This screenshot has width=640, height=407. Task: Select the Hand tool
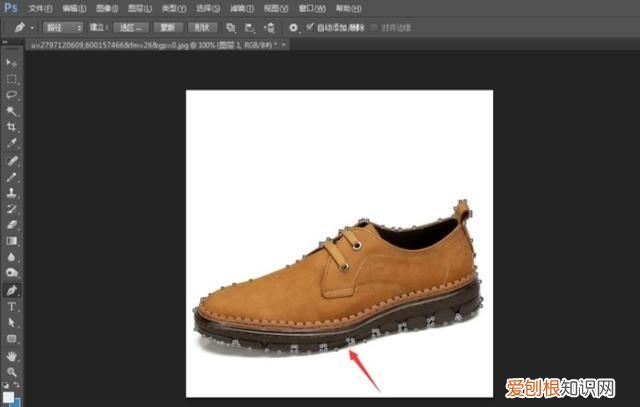click(x=11, y=356)
